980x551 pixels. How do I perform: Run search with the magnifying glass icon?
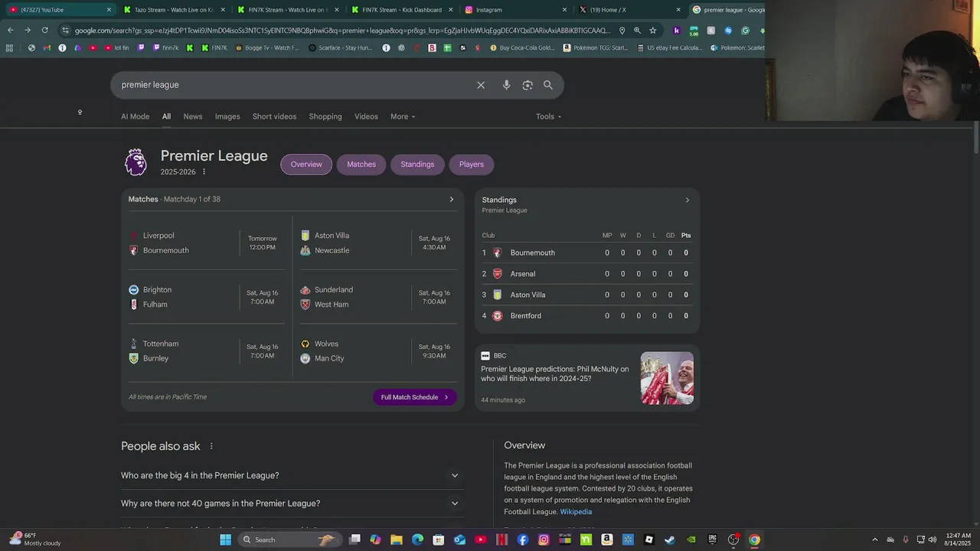click(x=548, y=85)
